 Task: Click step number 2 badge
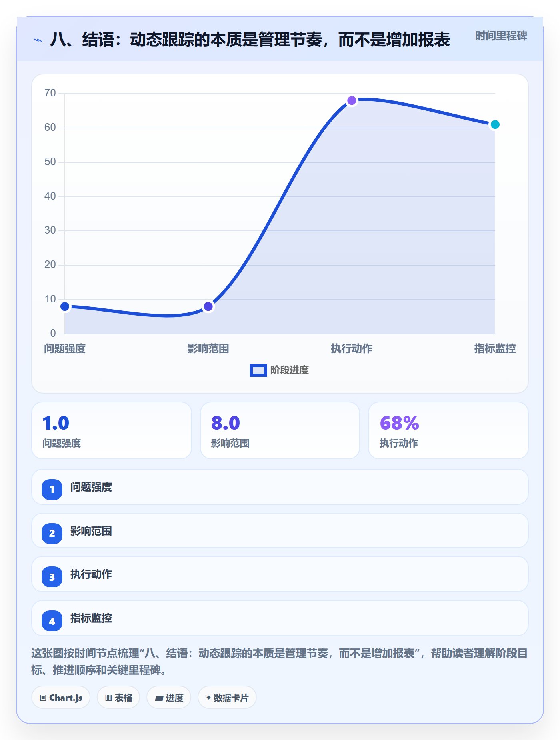click(x=52, y=533)
